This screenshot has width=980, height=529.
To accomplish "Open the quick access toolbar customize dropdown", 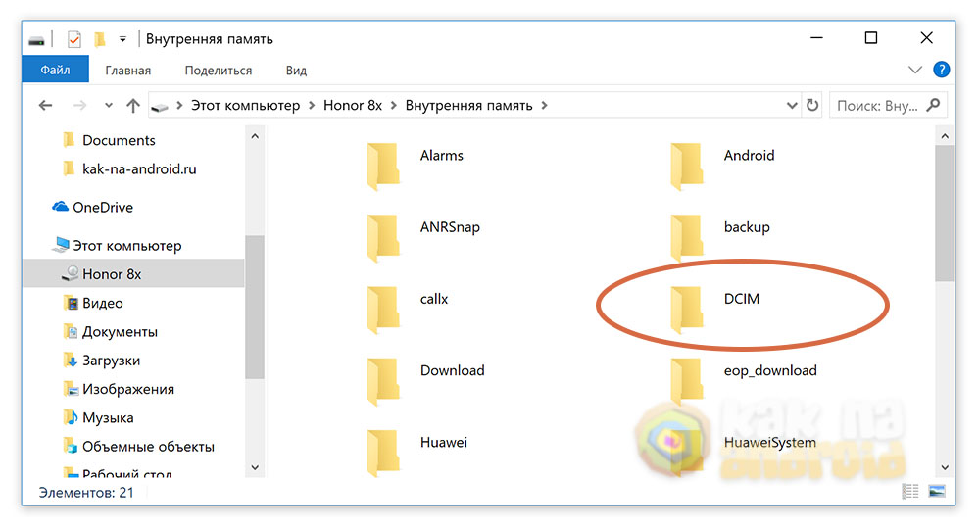I will click(x=122, y=39).
